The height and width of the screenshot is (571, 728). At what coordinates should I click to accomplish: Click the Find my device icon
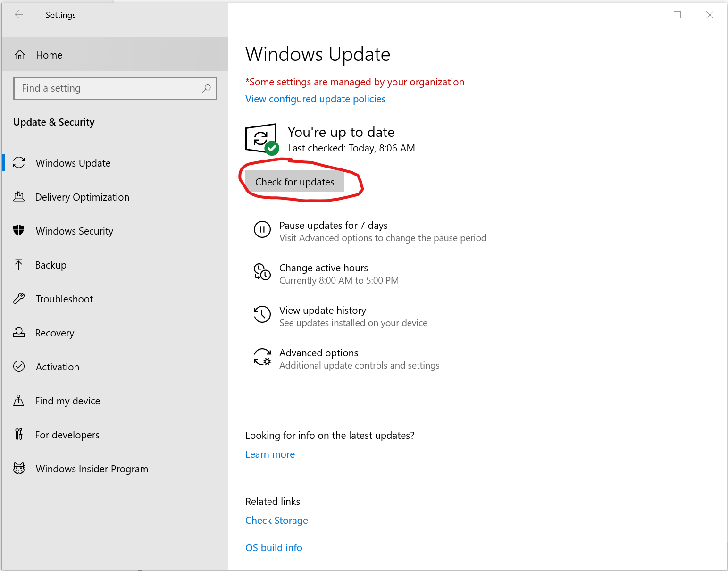tap(19, 401)
